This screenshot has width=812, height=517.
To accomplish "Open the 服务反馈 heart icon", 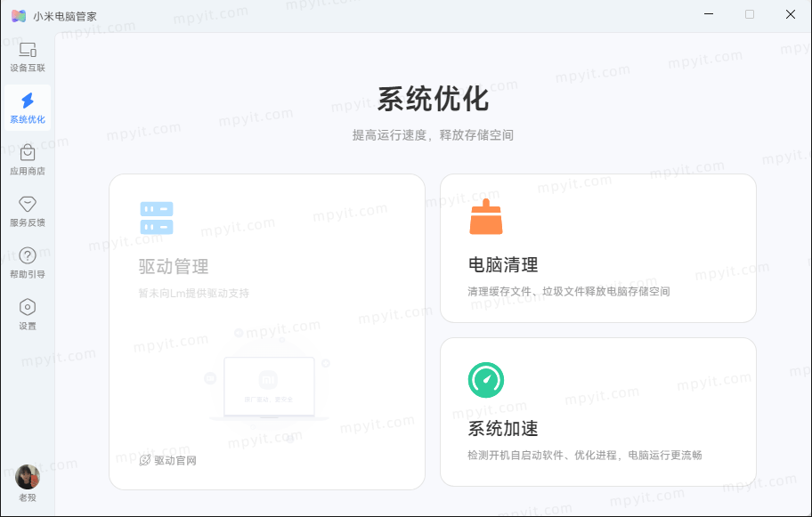I will (x=28, y=204).
